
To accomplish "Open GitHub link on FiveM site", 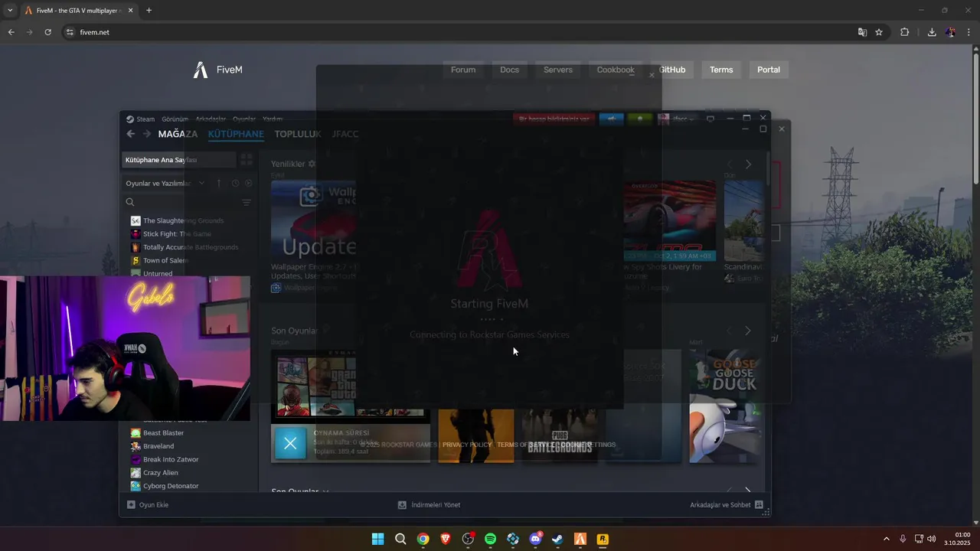I will (672, 70).
